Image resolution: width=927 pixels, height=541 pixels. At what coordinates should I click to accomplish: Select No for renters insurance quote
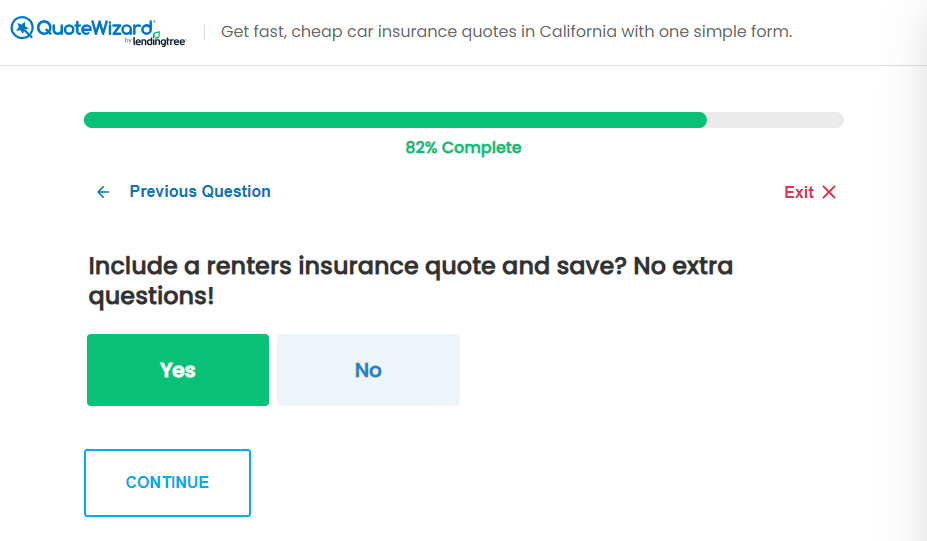pos(368,370)
